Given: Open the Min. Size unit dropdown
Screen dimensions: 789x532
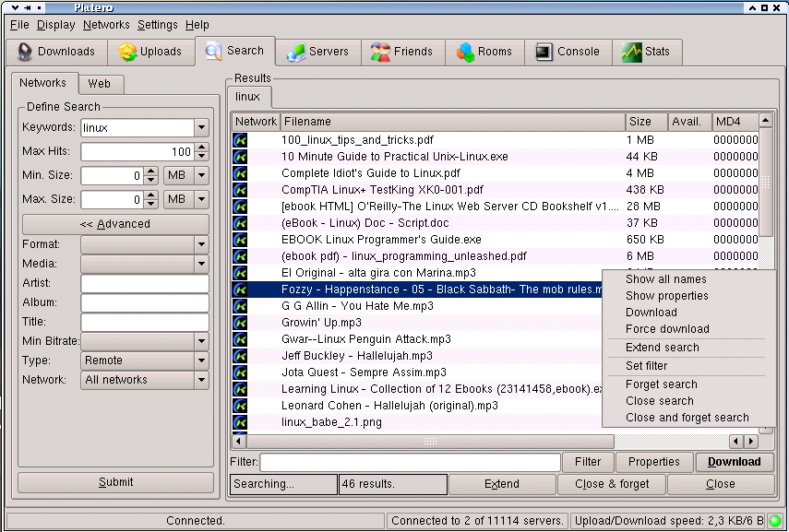Looking at the screenshot, I should 201,175.
